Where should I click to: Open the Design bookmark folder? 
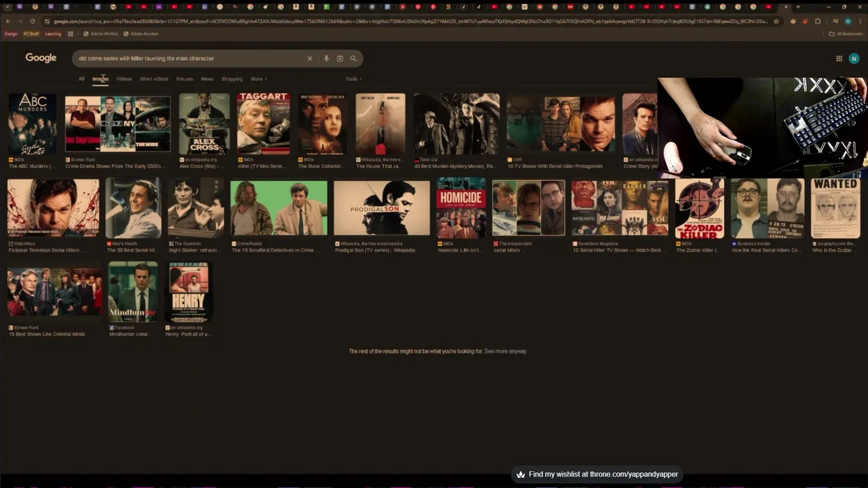click(x=11, y=33)
